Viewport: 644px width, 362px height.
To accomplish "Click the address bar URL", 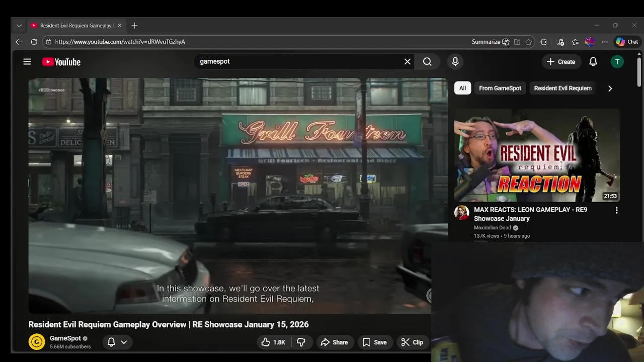I will [x=120, y=42].
